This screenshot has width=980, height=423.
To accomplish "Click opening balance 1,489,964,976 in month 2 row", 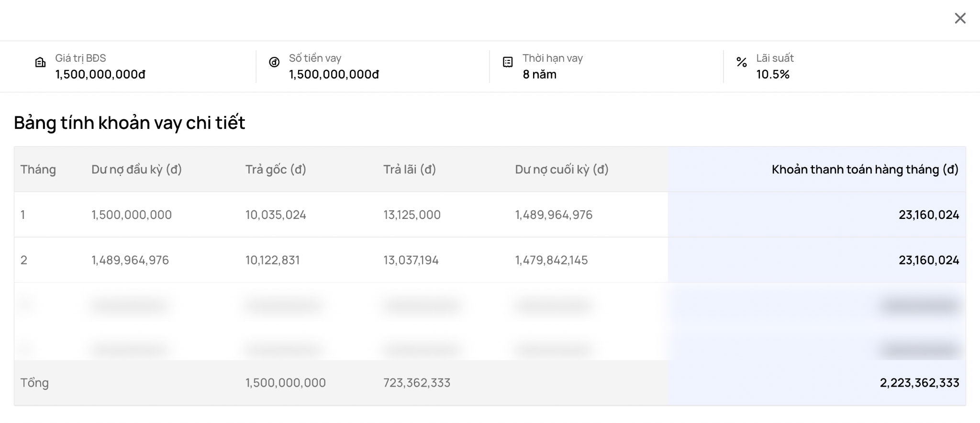I will tap(130, 260).
